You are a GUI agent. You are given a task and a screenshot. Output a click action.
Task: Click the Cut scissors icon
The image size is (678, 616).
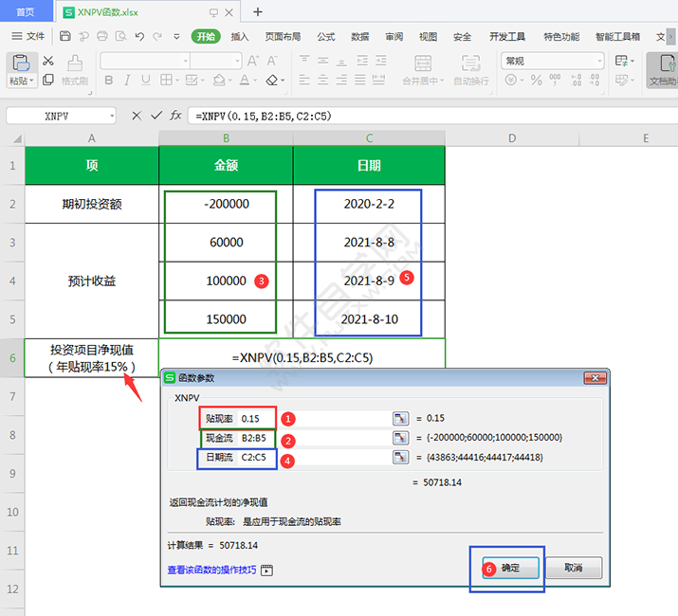click(x=48, y=61)
